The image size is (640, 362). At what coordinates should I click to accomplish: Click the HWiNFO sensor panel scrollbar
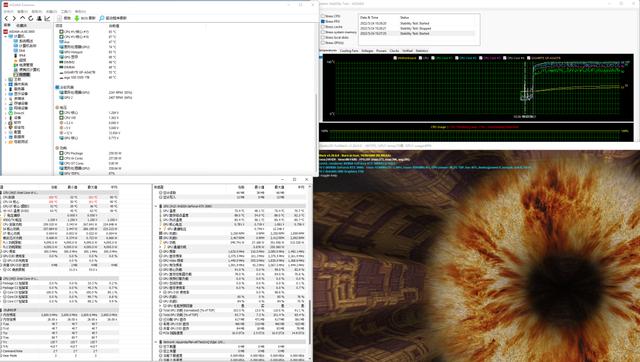[x=309, y=322]
